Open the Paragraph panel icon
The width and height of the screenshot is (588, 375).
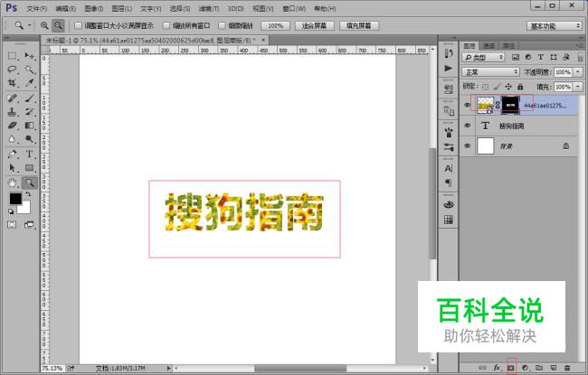tap(449, 183)
